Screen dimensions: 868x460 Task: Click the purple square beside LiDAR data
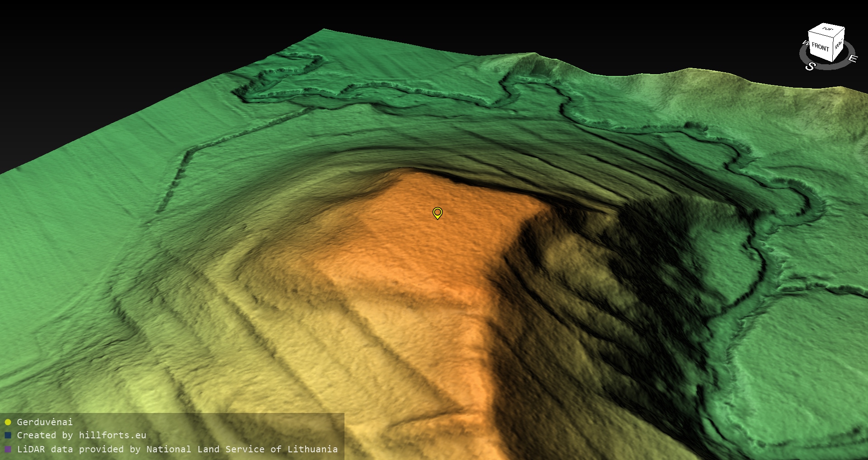(x=8, y=449)
